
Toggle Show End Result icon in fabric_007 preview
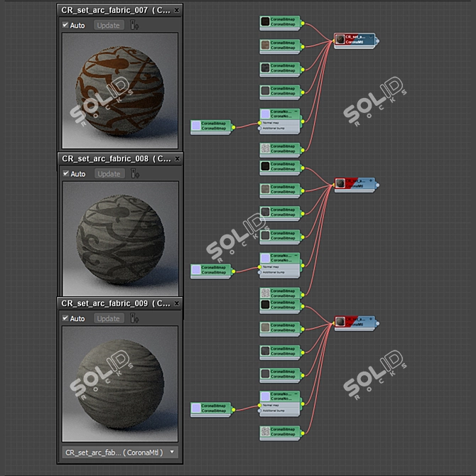[x=134, y=25]
